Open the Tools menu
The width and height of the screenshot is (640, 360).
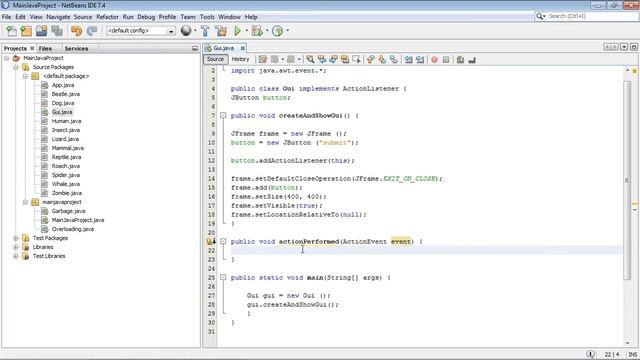click(207, 17)
